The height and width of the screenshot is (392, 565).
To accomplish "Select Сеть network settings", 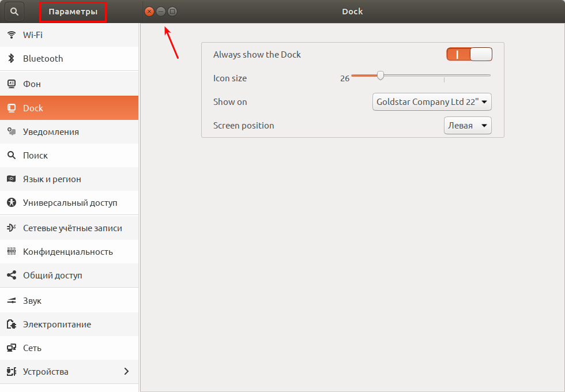I will [x=69, y=348].
